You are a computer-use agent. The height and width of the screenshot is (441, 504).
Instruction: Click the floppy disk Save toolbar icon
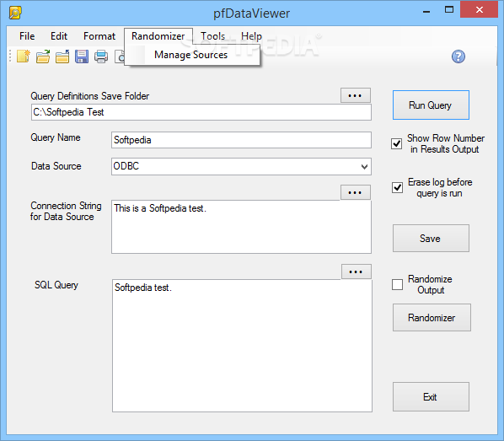(x=82, y=56)
